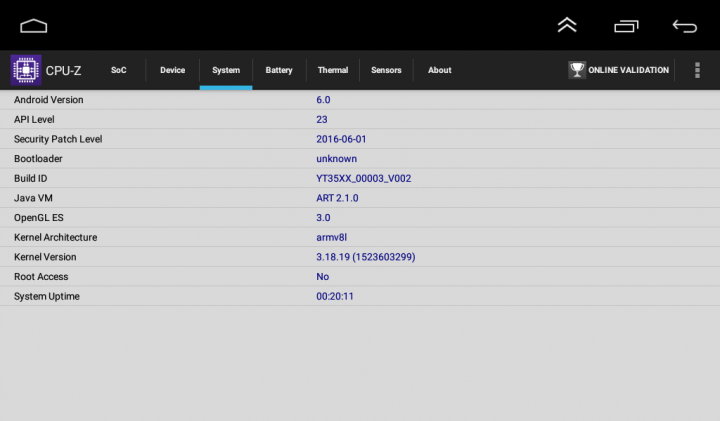The image size is (720, 421).
Task: Click the CPU-Z chip logo icon
Action: pyautogui.click(x=26, y=70)
